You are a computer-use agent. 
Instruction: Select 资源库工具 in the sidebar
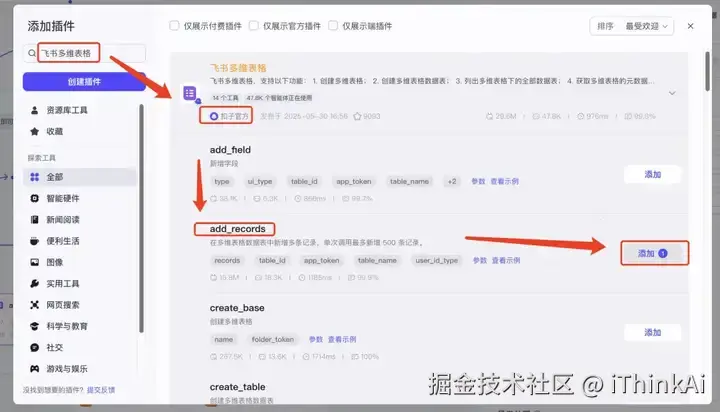(x=80, y=110)
